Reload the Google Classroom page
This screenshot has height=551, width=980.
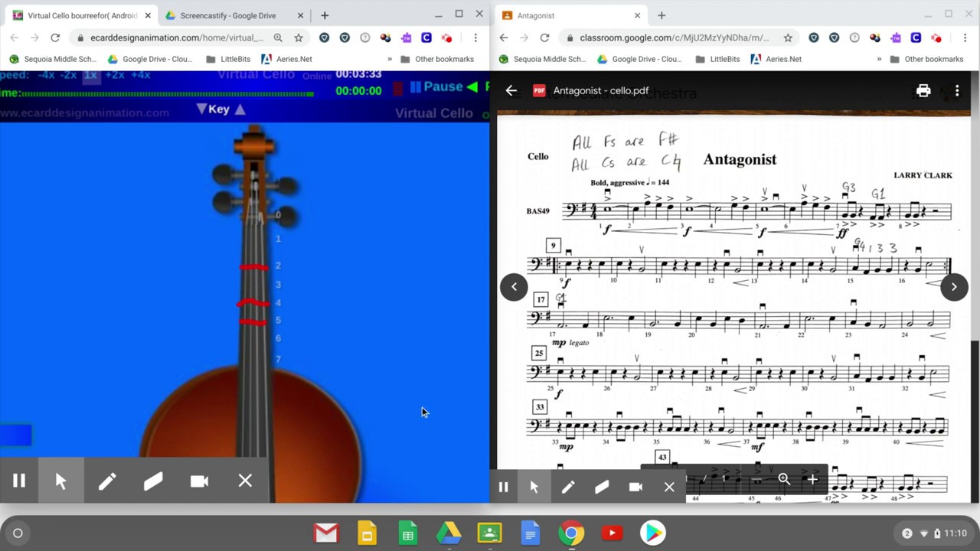[544, 37]
